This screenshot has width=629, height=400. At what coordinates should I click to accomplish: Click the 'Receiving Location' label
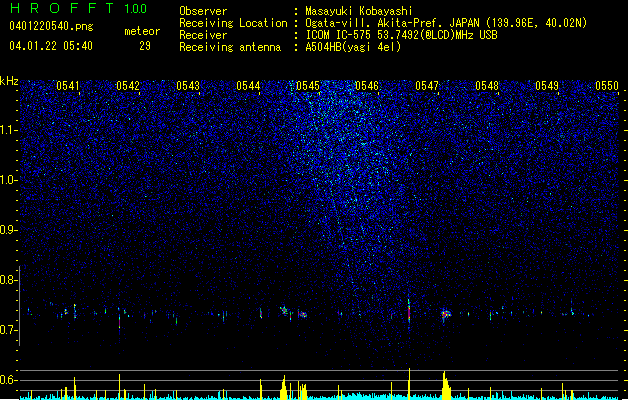point(233,23)
